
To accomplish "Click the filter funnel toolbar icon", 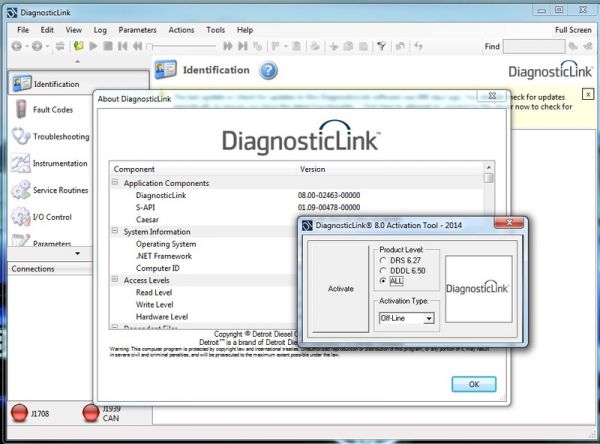I will pos(381,46).
